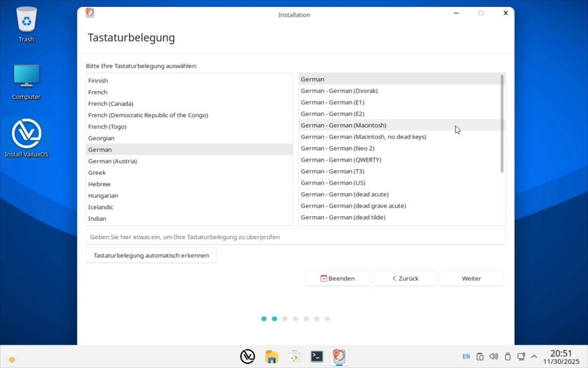
Task: Select the Computer desktop icon
Action: [26, 82]
